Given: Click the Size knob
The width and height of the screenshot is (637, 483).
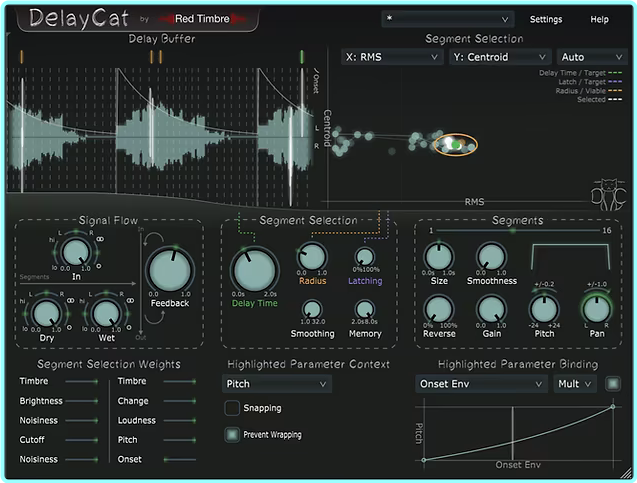Looking at the screenshot, I should [439, 257].
